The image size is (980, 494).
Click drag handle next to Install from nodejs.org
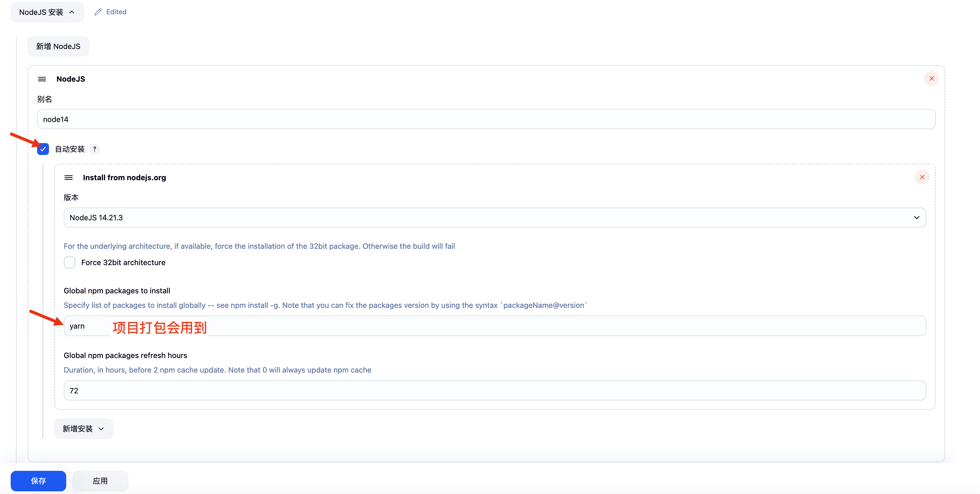[69, 177]
